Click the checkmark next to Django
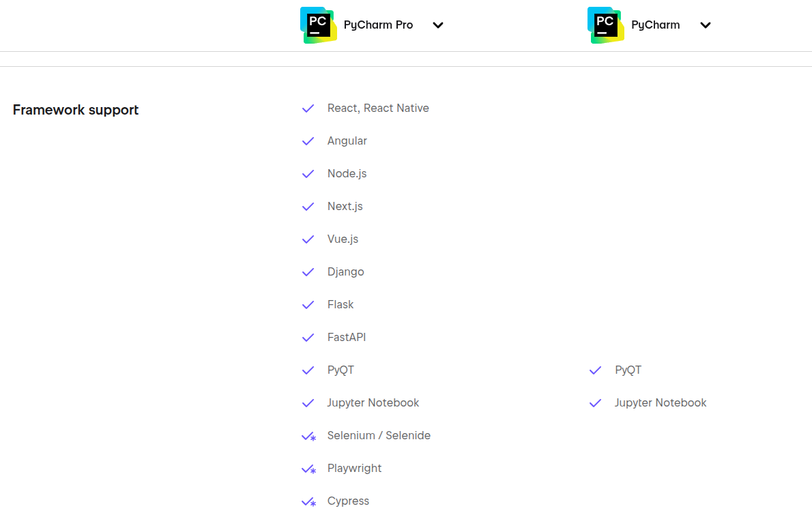Screen dimensions: 812x517 point(308,272)
